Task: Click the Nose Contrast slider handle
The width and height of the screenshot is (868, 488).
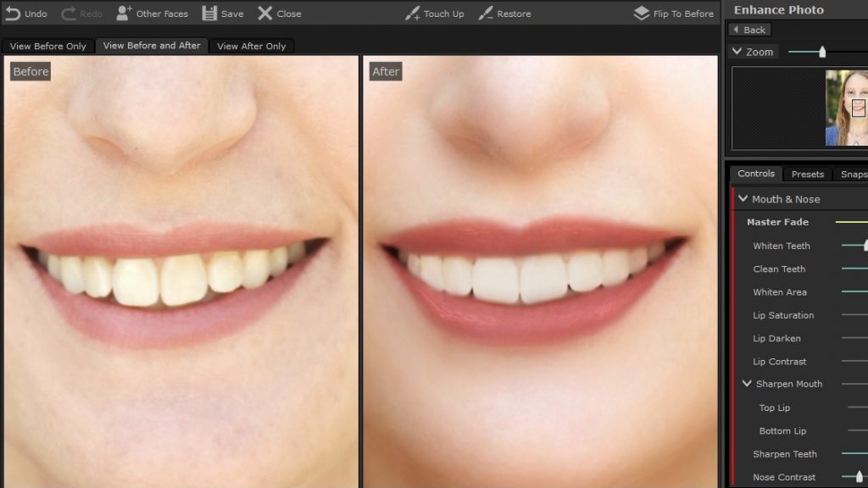Action: coord(860,476)
